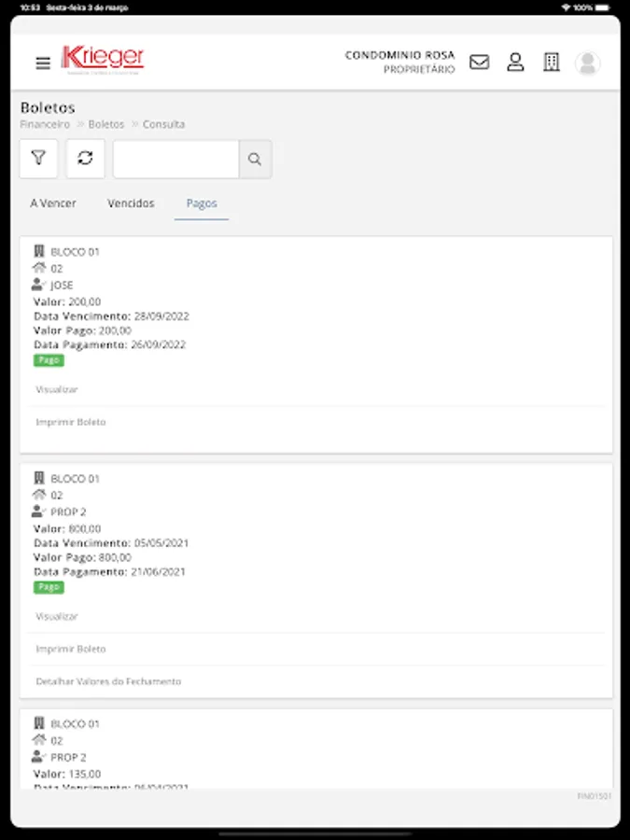Viewport: 630px width, 840px height.
Task: Click the condominium building icon
Action: point(552,63)
